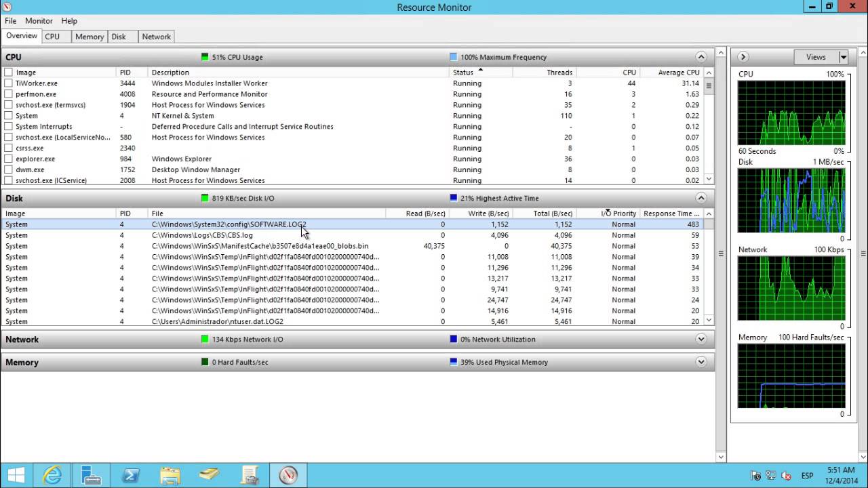
Task: Open the File menu
Action: pos(11,21)
